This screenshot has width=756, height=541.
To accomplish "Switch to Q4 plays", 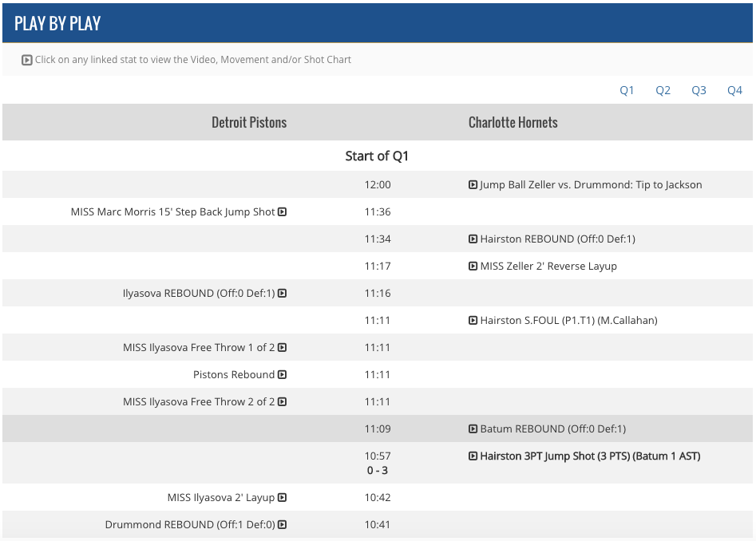I will click(734, 90).
